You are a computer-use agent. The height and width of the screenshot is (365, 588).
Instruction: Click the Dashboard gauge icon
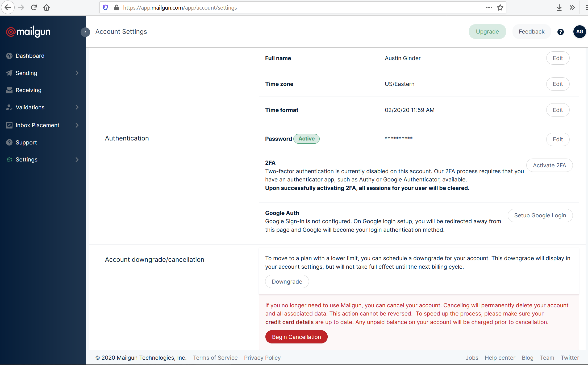point(9,56)
